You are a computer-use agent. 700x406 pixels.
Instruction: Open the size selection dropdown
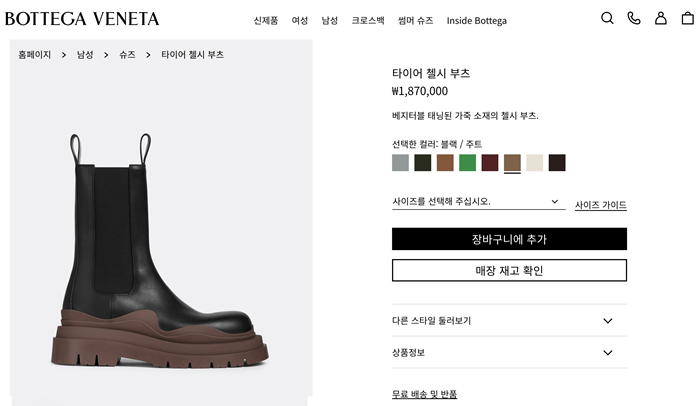[476, 202]
